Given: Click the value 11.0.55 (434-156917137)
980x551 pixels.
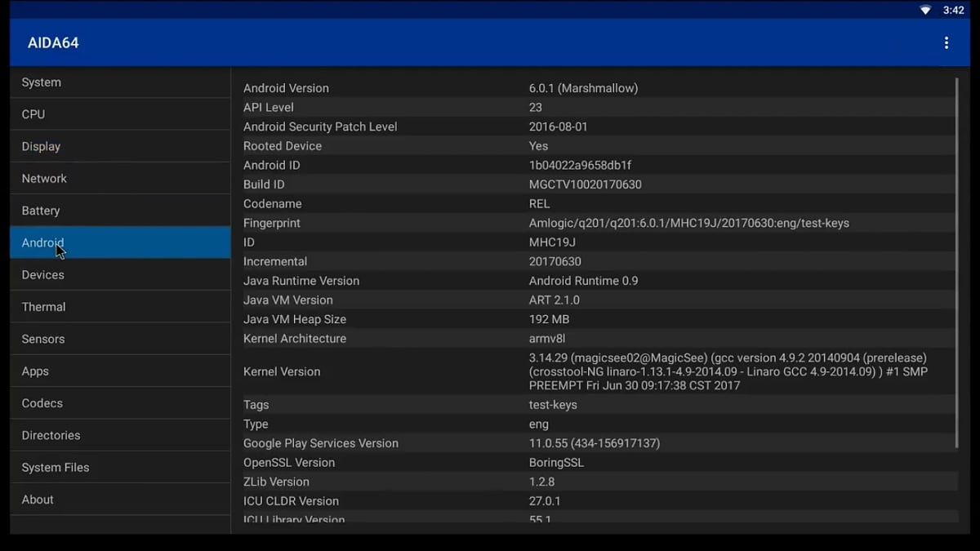Looking at the screenshot, I should (595, 443).
